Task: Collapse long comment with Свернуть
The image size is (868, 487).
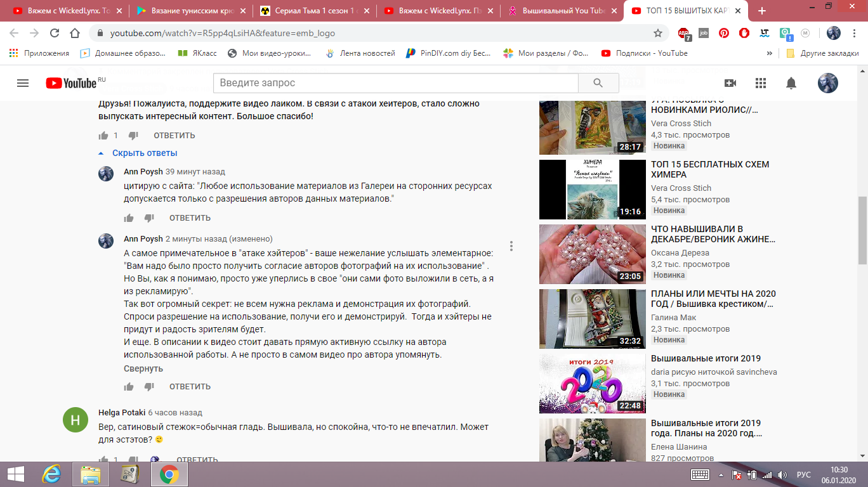Action: click(x=143, y=368)
